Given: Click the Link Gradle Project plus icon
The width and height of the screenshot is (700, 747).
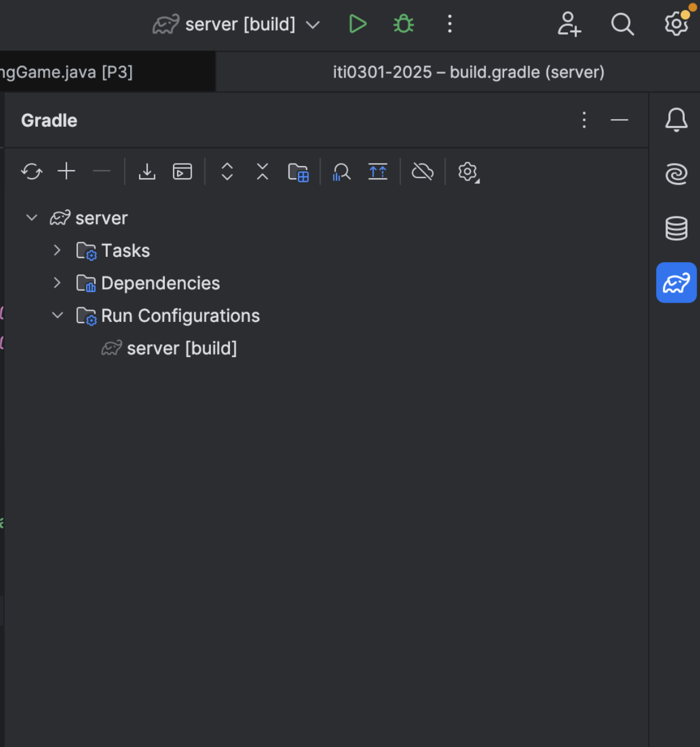Looking at the screenshot, I should [x=67, y=171].
